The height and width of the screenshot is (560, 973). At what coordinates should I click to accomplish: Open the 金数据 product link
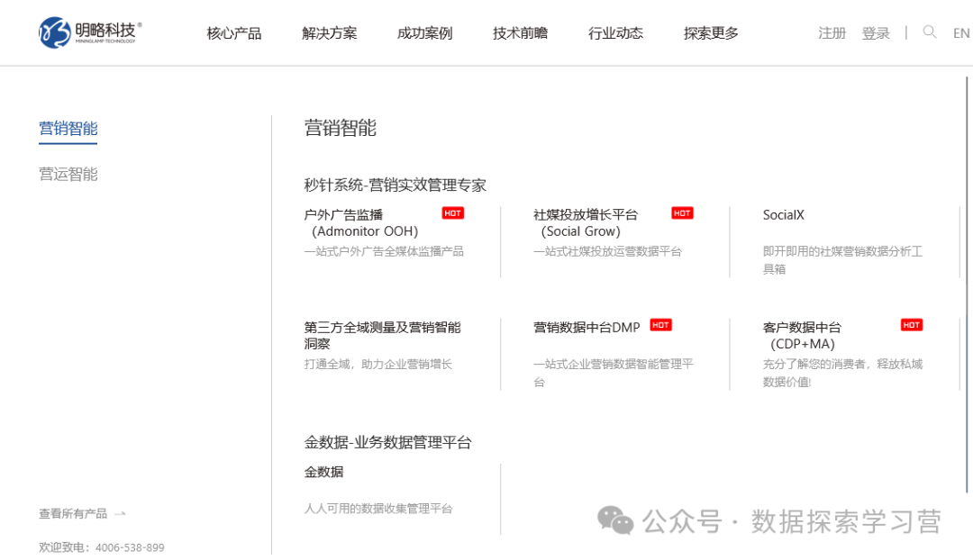[x=323, y=472]
